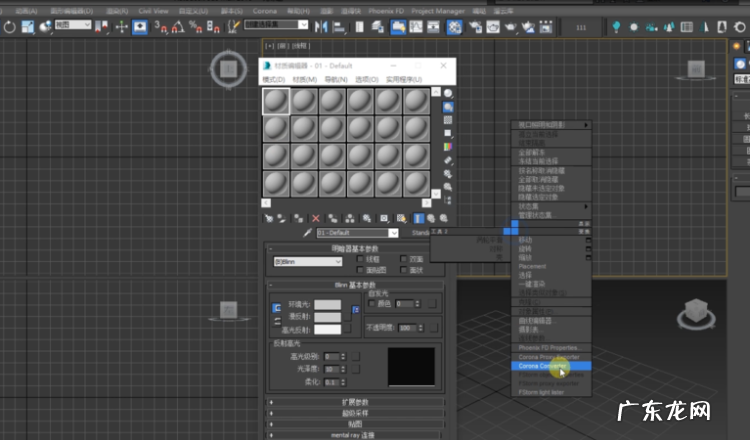
Task: Click the make preview icon
Action: click(x=448, y=160)
